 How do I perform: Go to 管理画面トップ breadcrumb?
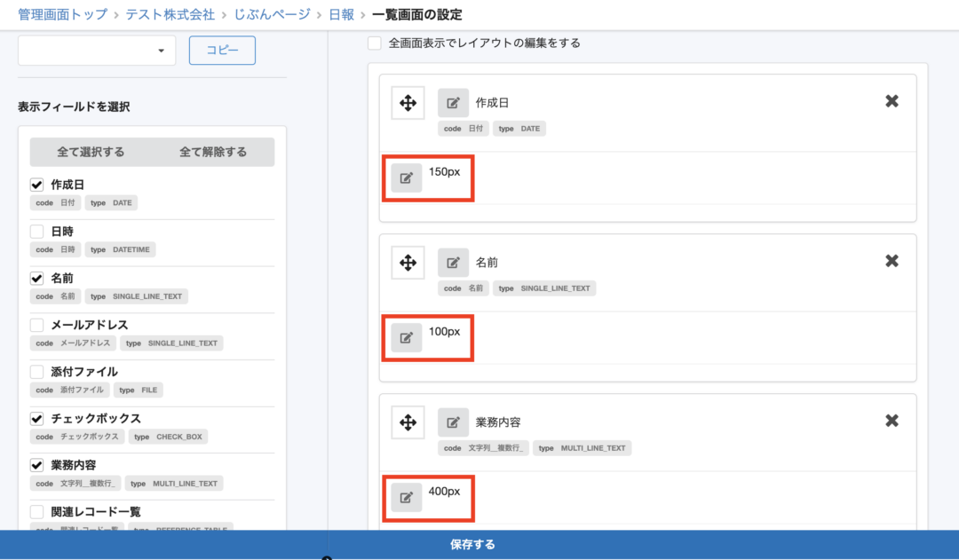tap(56, 14)
